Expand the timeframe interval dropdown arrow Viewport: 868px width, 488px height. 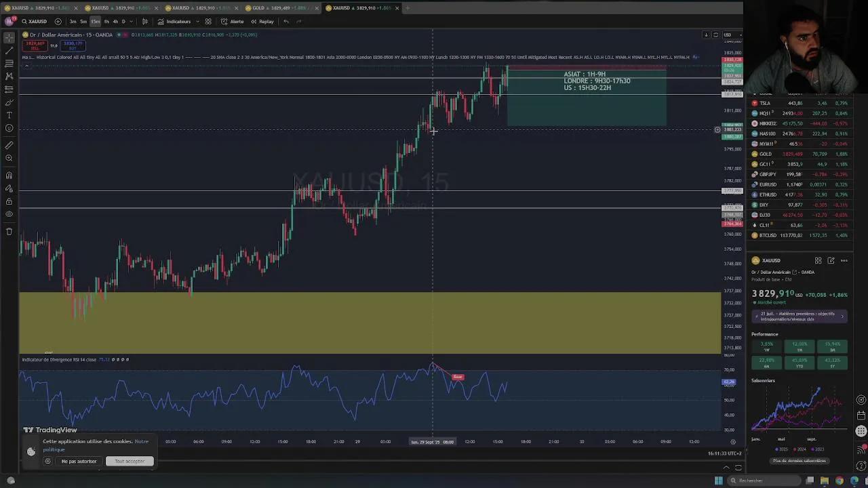point(131,22)
